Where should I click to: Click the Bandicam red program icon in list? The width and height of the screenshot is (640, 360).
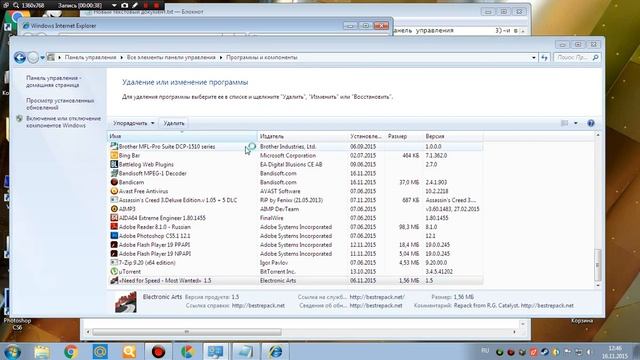(x=114, y=182)
